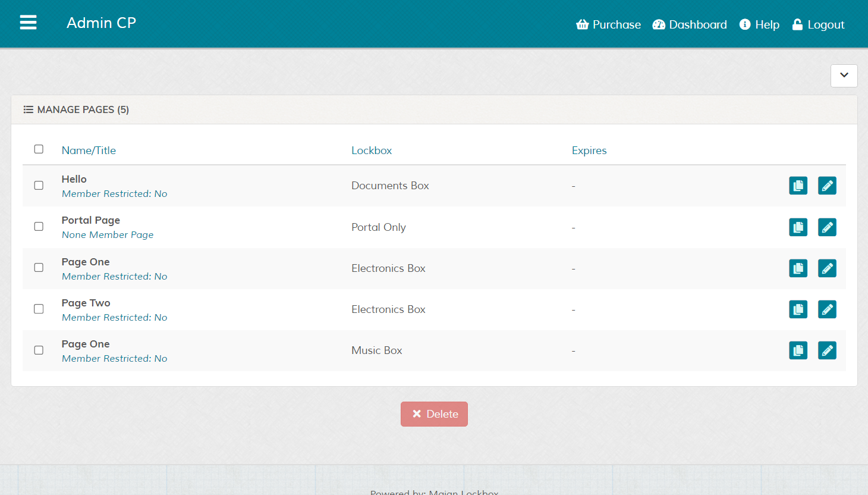The image size is (868, 495).
Task: Go to the Purchase page
Action: pos(608,24)
